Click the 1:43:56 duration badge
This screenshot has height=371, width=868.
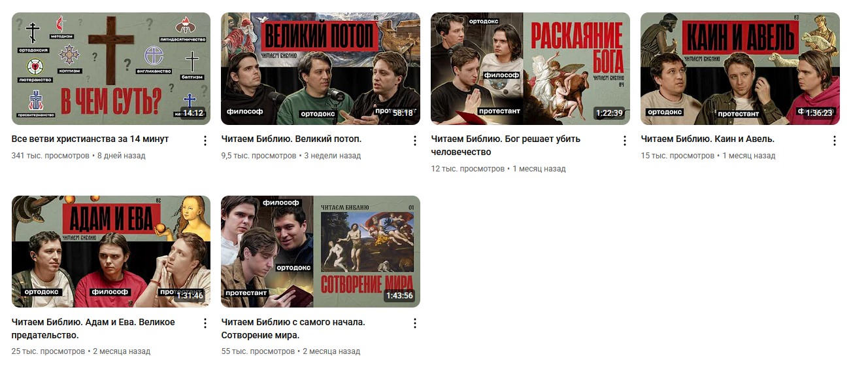(399, 296)
